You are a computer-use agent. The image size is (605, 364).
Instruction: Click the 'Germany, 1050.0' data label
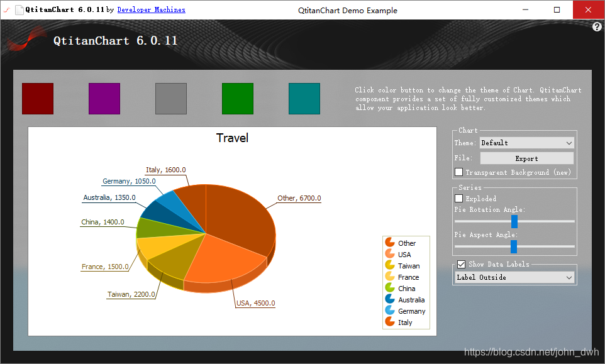(x=129, y=181)
